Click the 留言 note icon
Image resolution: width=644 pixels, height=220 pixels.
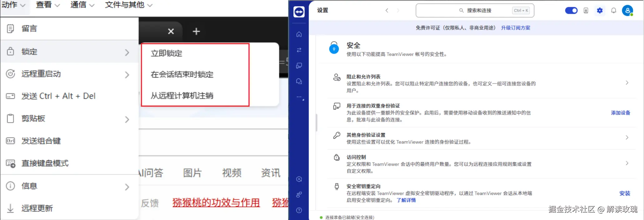point(10,29)
